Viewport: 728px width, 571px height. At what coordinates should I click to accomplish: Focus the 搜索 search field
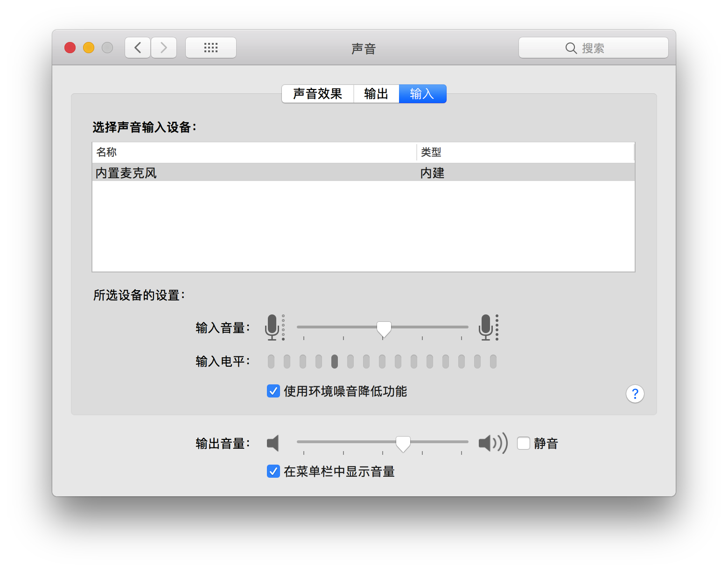[593, 48]
